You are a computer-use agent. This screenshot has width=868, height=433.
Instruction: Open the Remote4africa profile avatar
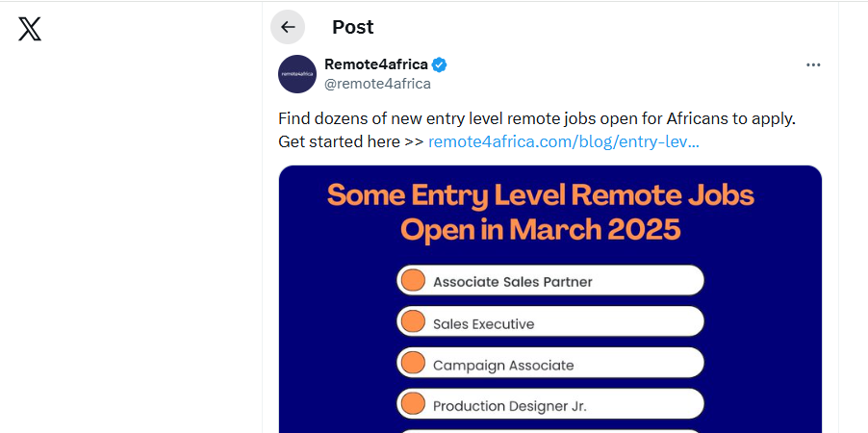tap(297, 74)
